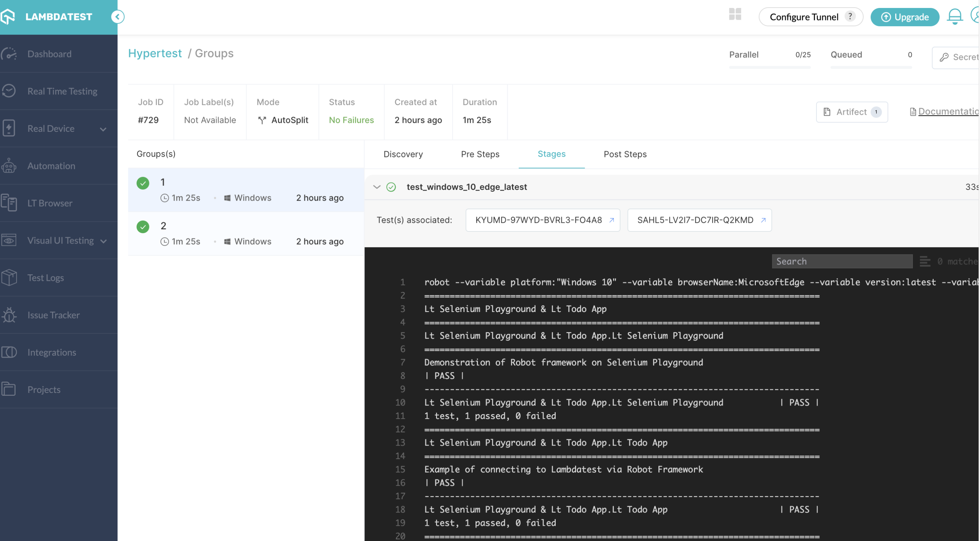Switch to the Discovery tab

point(403,154)
